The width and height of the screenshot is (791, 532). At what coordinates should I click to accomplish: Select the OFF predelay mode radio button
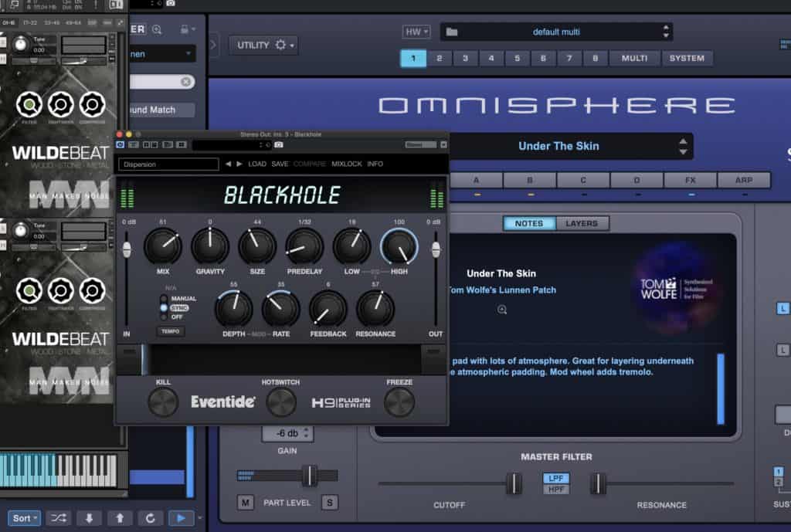click(164, 317)
